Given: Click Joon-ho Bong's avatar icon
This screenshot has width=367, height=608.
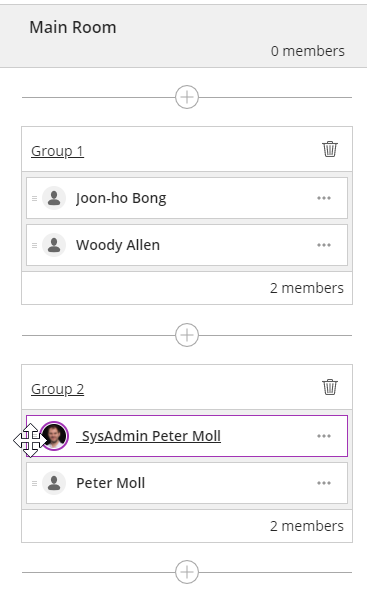Looking at the screenshot, I should pyautogui.click(x=54, y=198).
